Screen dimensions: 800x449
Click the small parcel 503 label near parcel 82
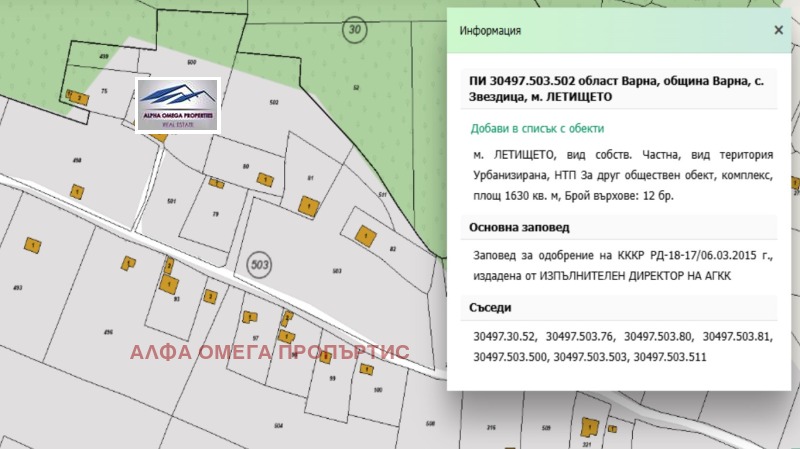tap(337, 271)
